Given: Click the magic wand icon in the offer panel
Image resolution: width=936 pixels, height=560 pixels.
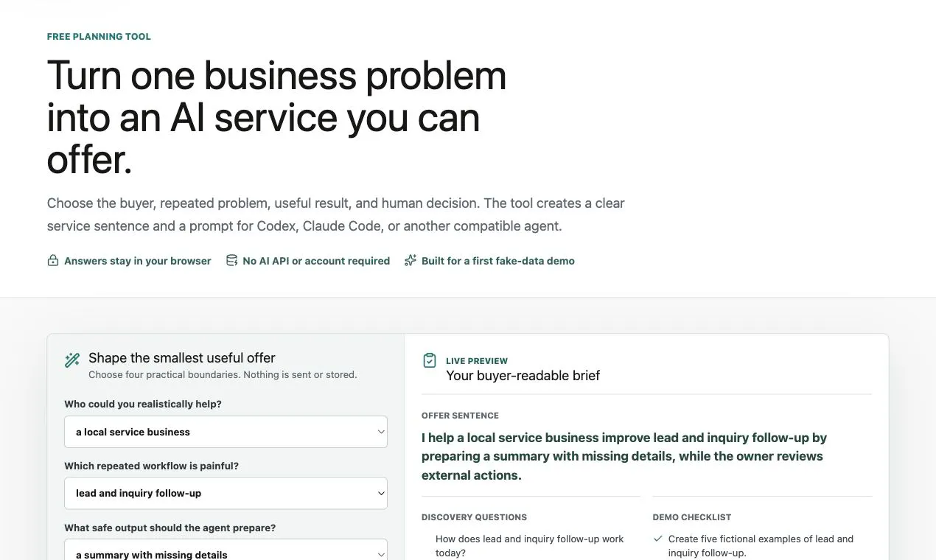Looking at the screenshot, I should point(72,360).
